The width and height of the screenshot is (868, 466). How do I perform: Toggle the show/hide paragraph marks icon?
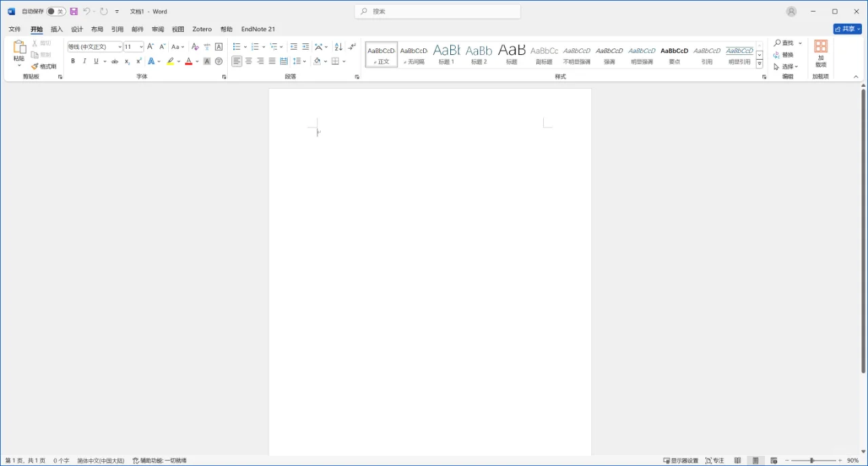click(351, 46)
